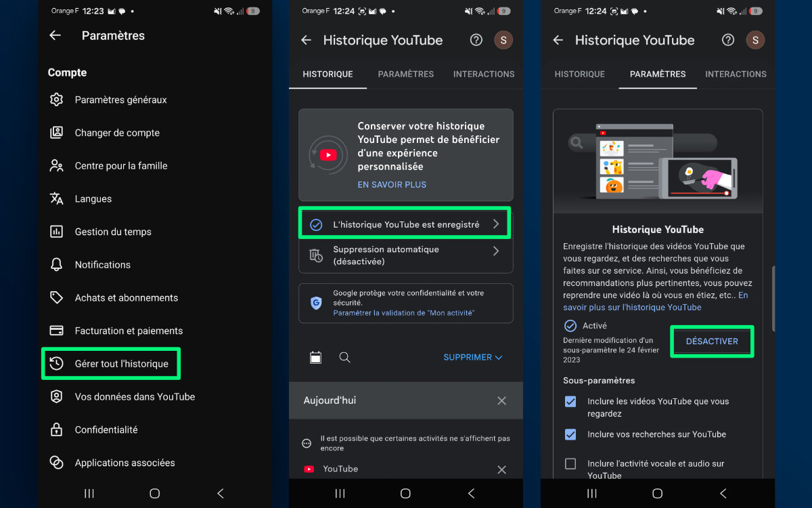
Task: Dismiss the Aujourd'hui section with X
Action: (501, 400)
